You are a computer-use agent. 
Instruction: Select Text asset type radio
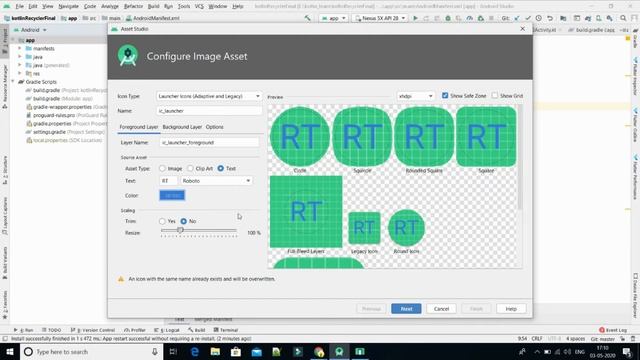[x=220, y=168]
